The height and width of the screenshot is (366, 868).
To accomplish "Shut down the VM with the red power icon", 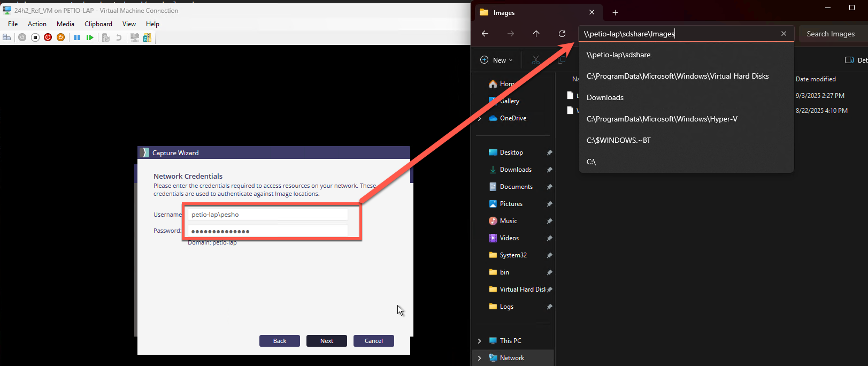I will coord(48,37).
